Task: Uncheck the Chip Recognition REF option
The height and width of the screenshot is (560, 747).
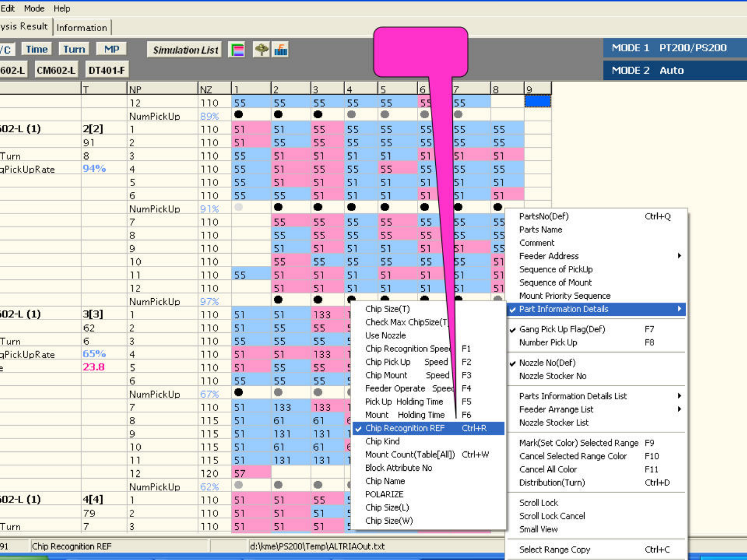Action: pos(405,428)
